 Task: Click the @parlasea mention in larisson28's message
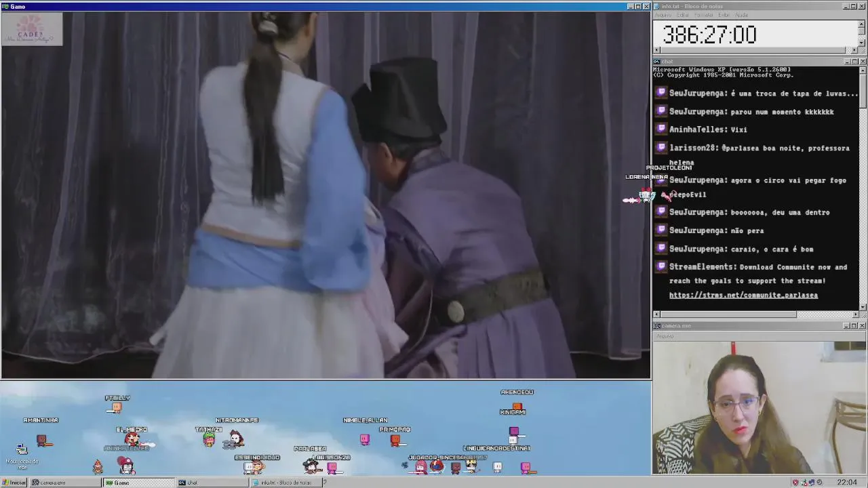tap(742, 148)
